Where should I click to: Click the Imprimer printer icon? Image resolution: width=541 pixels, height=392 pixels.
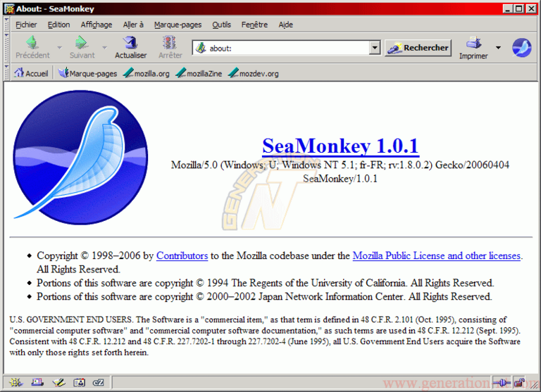(473, 43)
